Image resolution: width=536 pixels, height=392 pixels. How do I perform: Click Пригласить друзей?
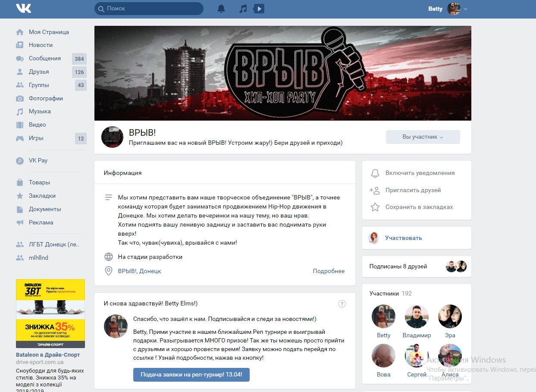(413, 190)
